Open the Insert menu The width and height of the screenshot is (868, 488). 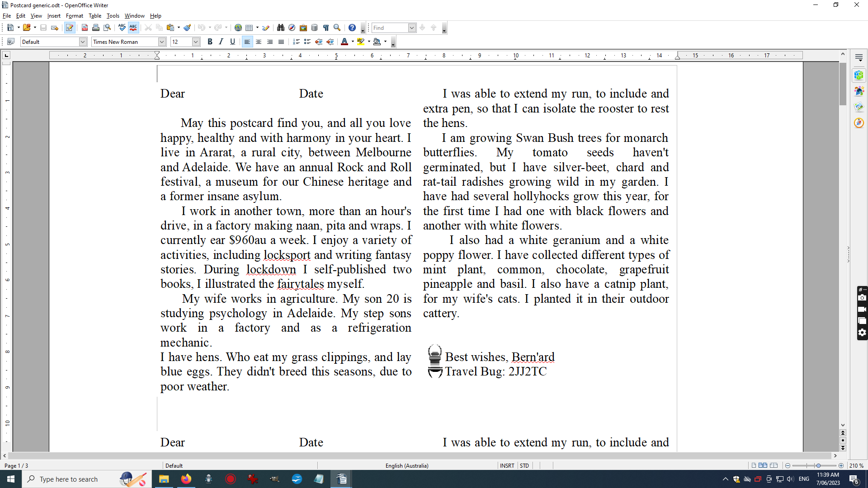tap(54, 16)
